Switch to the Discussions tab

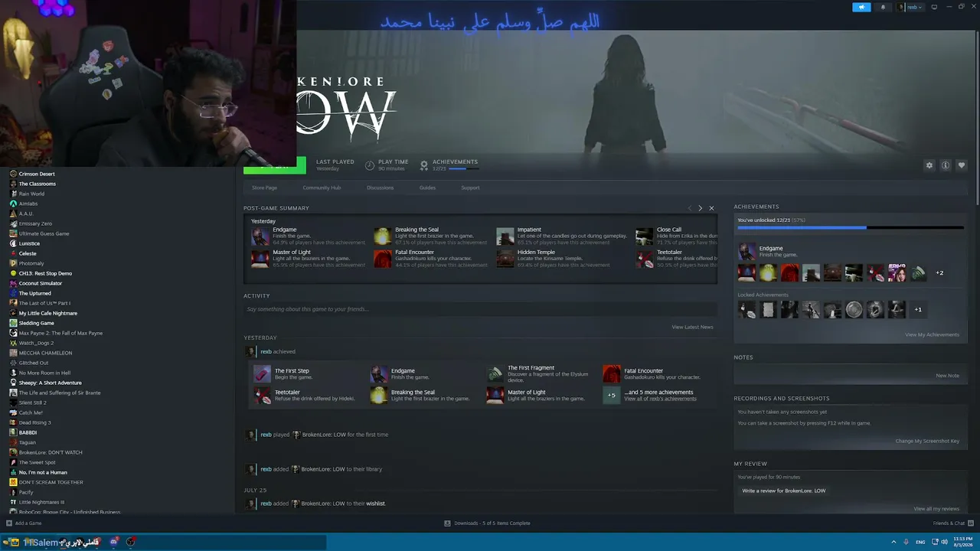tap(380, 187)
